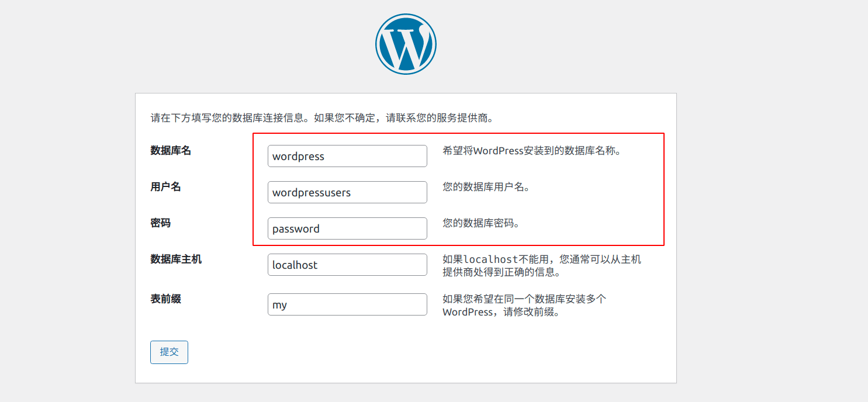Click the 密码 label
The width and height of the screenshot is (868, 402).
[x=160, y=223]
